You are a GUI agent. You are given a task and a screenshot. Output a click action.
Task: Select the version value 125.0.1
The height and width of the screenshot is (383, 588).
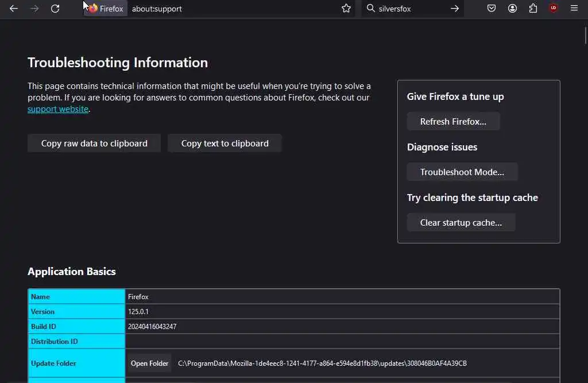pyautogui.click(x=138, y=312)
